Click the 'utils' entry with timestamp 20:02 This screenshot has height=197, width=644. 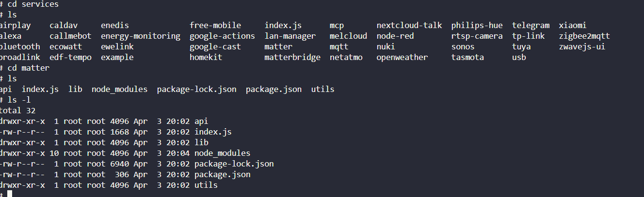pyautogui.click(x=206, y=185)
